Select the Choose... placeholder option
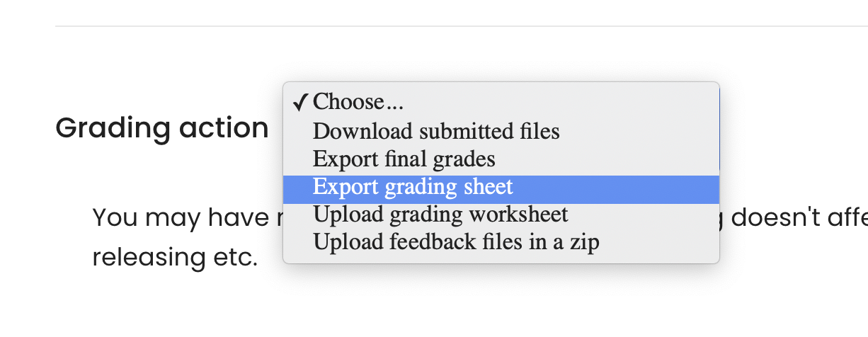Screen dimensions: 868x337 coord(501,102)
